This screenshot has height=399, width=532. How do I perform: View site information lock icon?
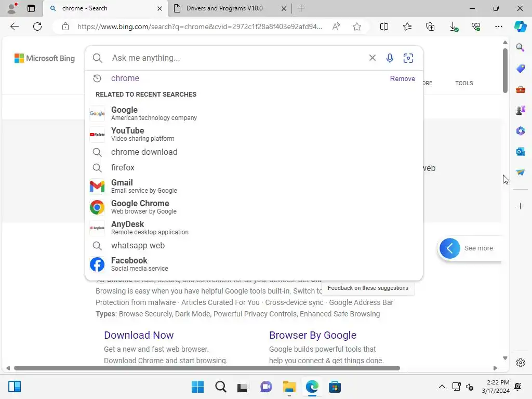pos(65,26)
